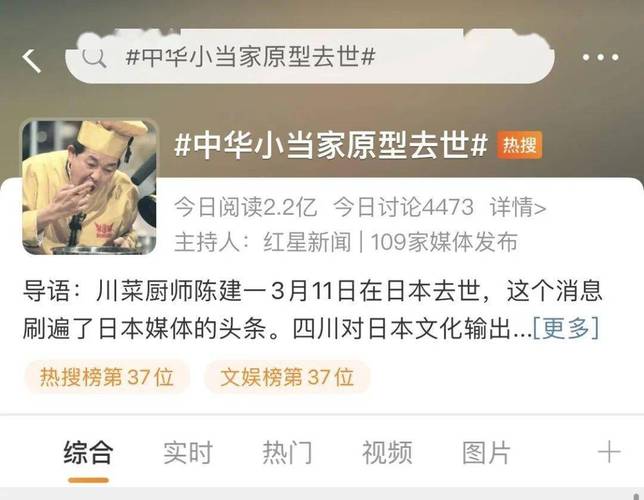Screen dimensions: 644x500
Task: Click the 文娱榜第37位 tag
Action: point(287,377)
